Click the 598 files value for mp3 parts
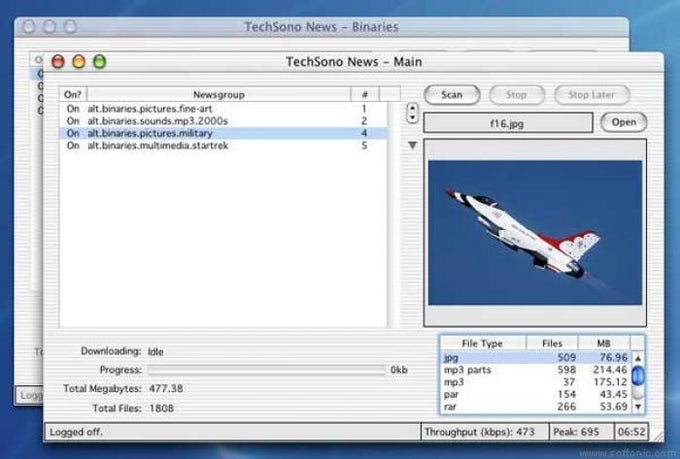 point(567,370)
